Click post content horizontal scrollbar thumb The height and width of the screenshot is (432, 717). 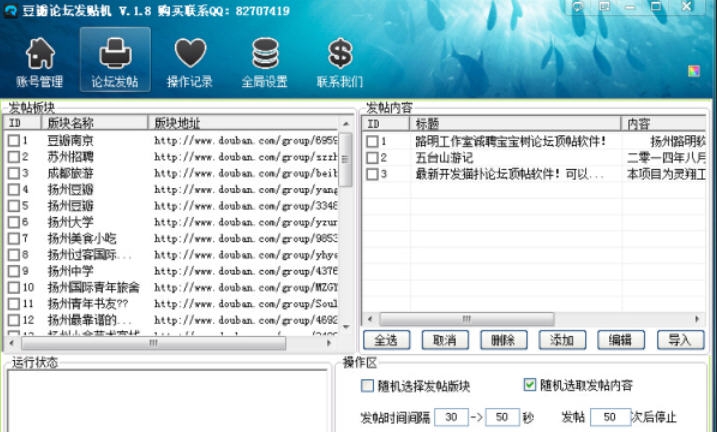click(x=467, y=319)
